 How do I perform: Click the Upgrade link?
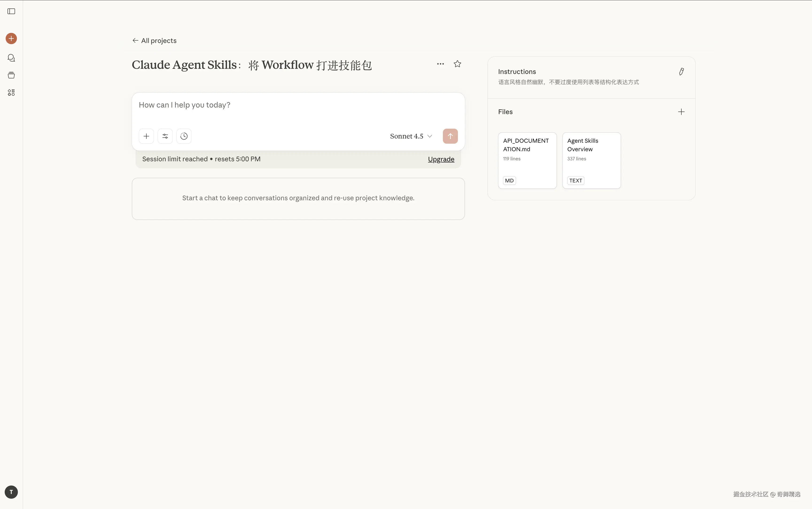pos(441,159)
